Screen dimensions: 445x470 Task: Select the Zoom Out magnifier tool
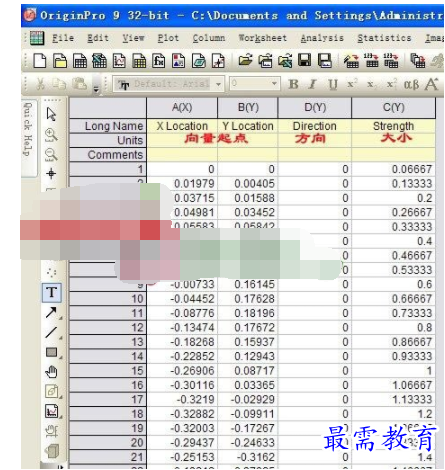(51, 155)
